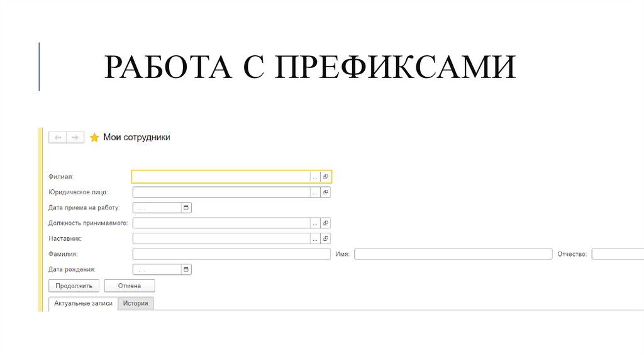This screenshot has width=644, height=361.
Task: Click the Отмена button
Action: point(130,286)
